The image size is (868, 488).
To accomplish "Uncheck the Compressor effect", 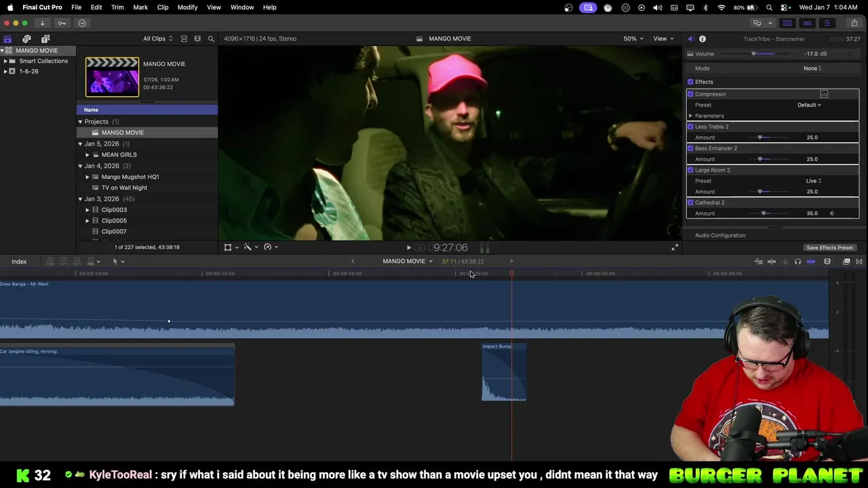I will [690, 94].
